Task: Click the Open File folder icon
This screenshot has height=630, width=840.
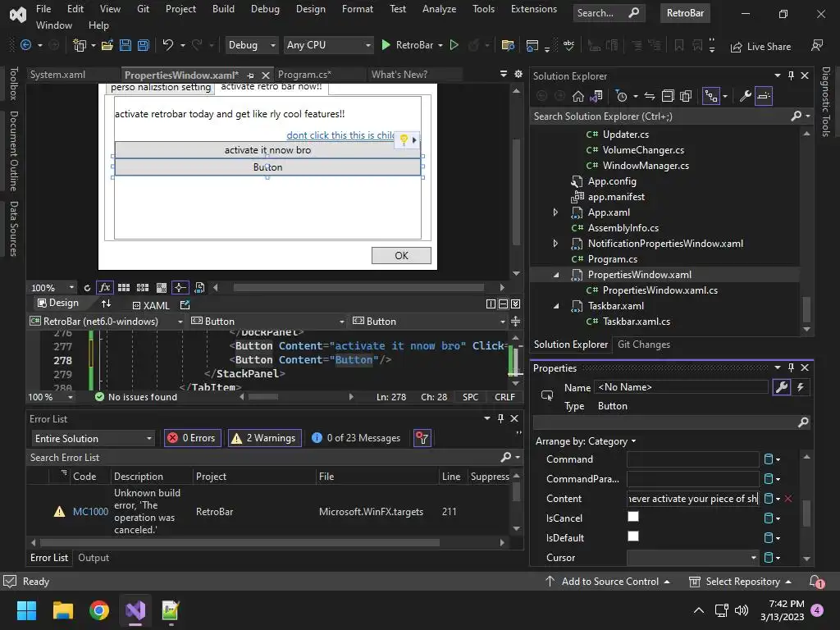Action: (107, 46)
